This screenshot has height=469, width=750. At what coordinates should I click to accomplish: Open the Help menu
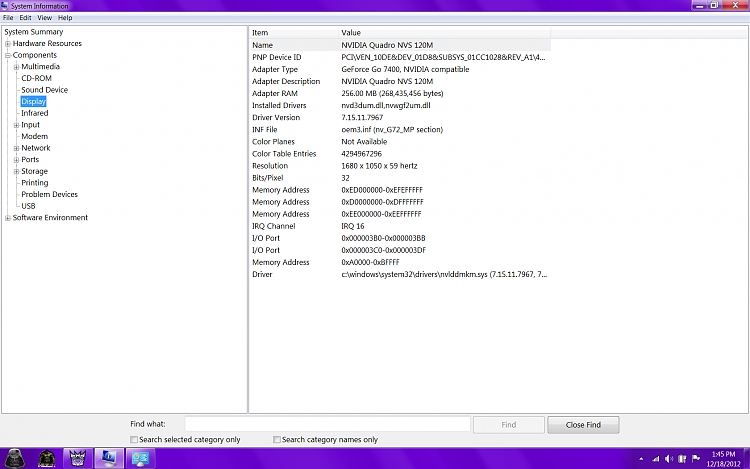65,18
